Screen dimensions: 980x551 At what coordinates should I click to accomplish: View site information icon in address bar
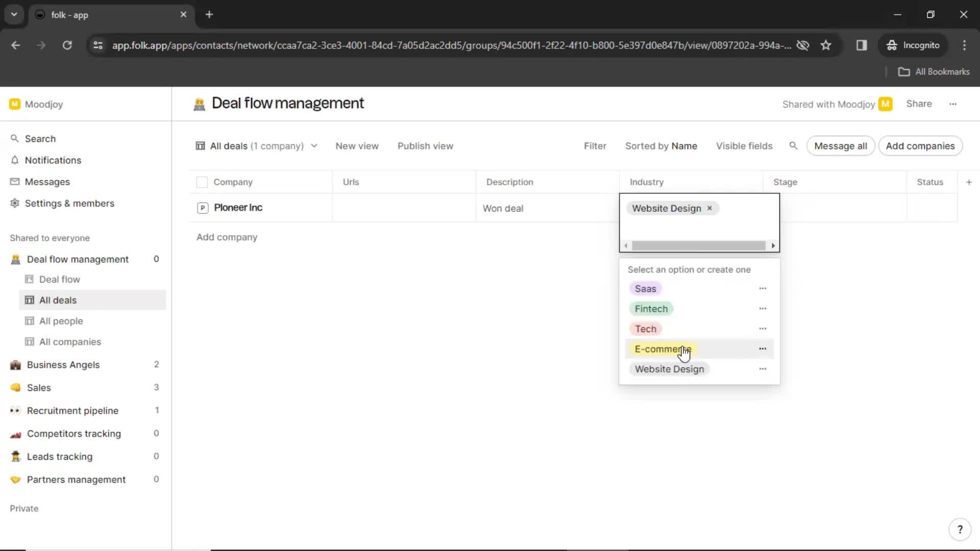click(x=98, y=45)
